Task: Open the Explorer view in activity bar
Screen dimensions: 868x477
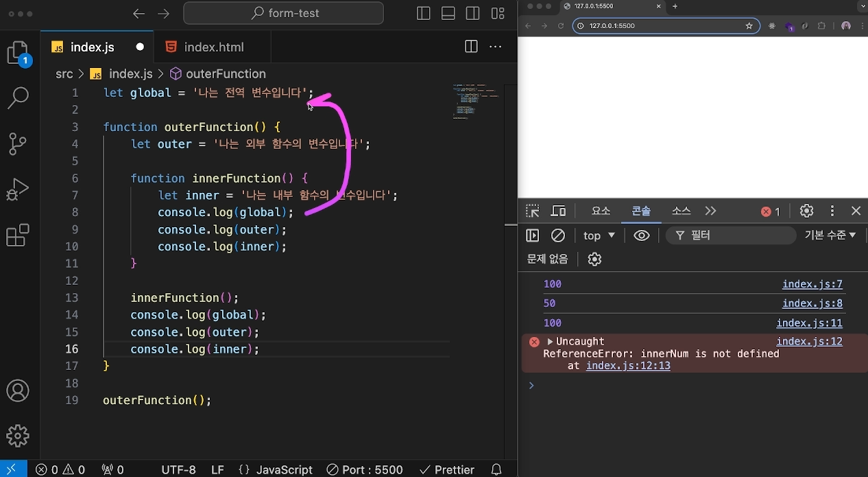Action: [x=18, y=53]
